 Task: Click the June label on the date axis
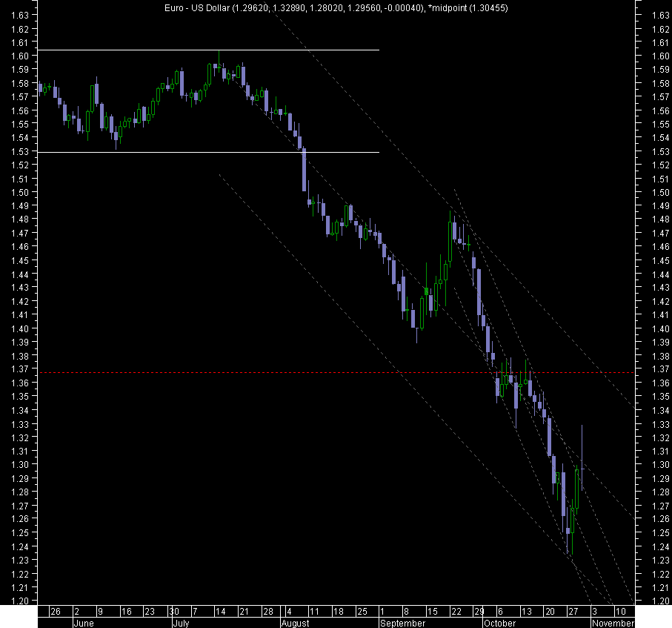point(84,624)
